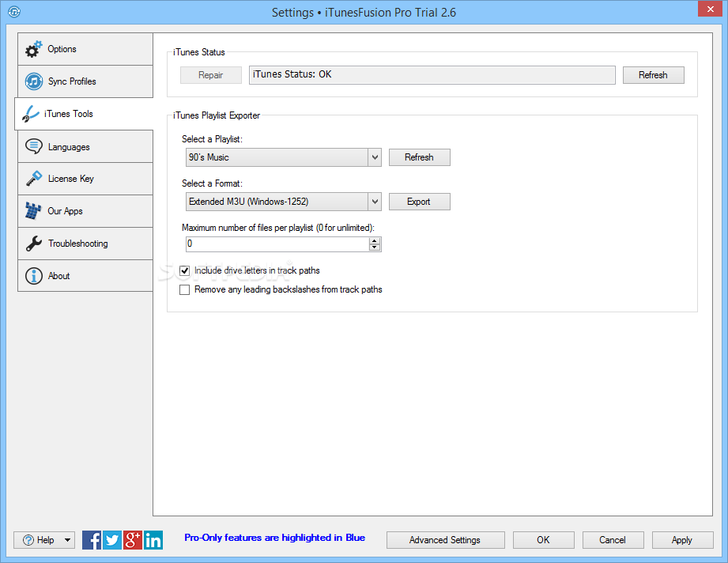Screen dimensions: 728x563
Task: Click the Help button label
Action: pyautogui.click(x=46, y=540)
